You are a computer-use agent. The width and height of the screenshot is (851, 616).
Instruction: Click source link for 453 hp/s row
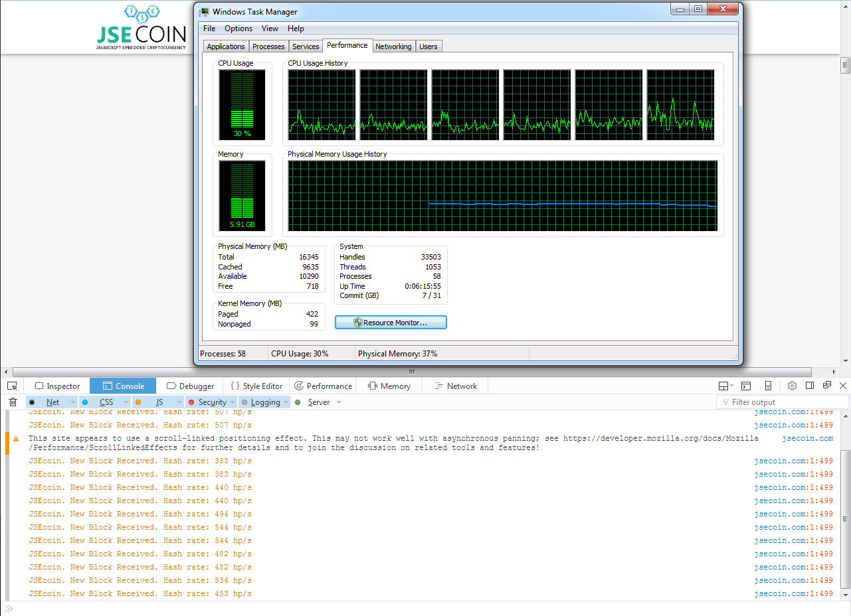click(x=793, y=594)
